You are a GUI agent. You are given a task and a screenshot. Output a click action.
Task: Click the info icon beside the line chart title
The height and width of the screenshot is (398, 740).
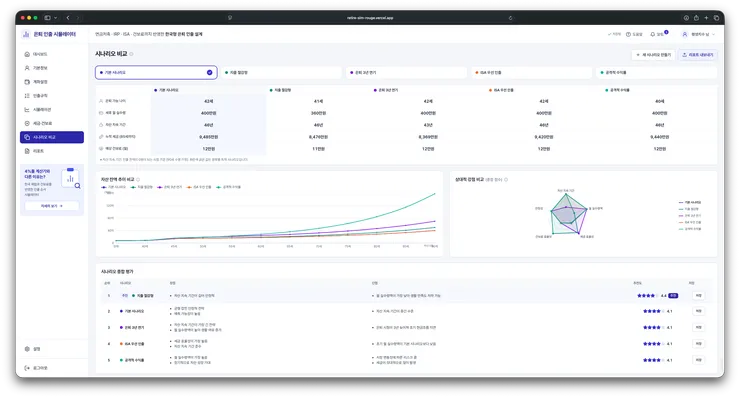pos(138,179)
